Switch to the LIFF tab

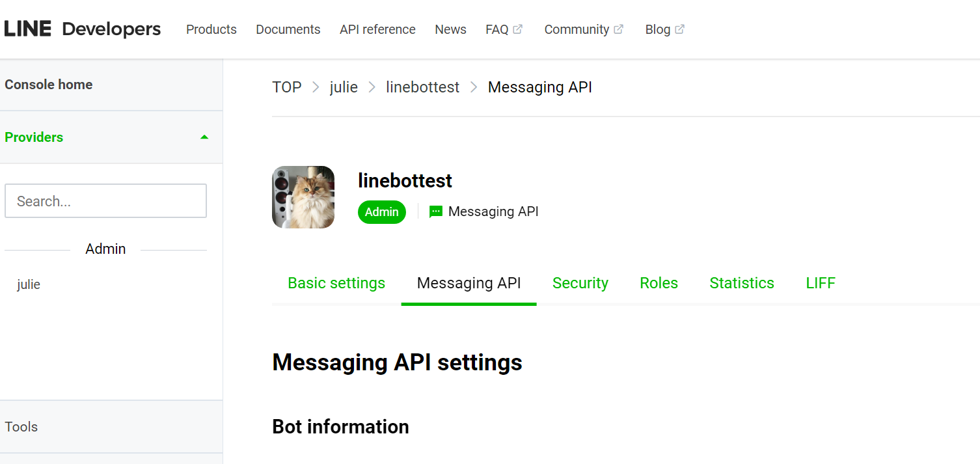click(821, 283)
